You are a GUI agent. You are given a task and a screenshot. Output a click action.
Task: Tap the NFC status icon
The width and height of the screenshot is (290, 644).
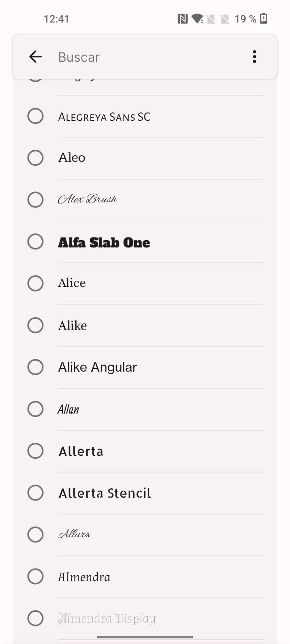pyautogui.click(x=183, y=19)
